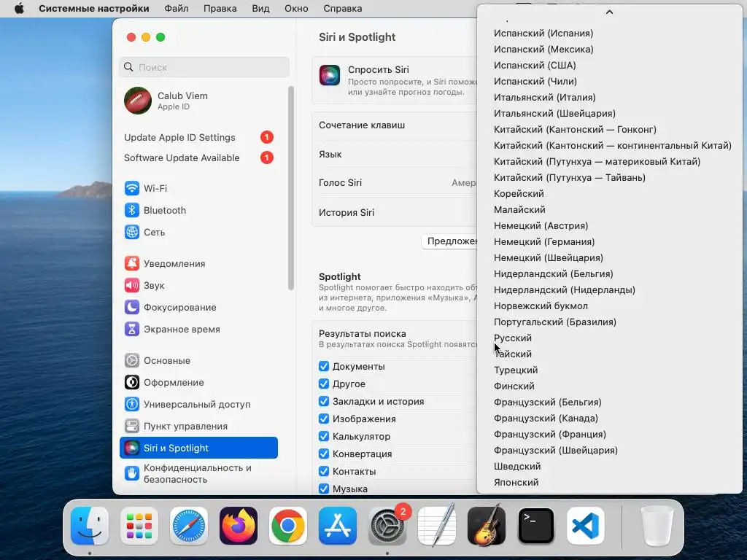This screenshot has height=560, width=747.
Task: Open the Apple menu
Action: tap(19, 9)
